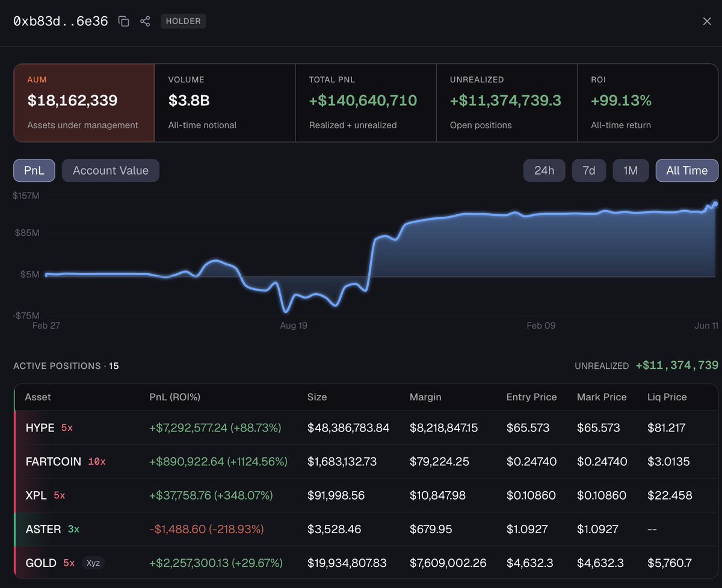722x588 pixels.
Task: Click GOLD size $19,934,807.83
Action: click(347, 563)
